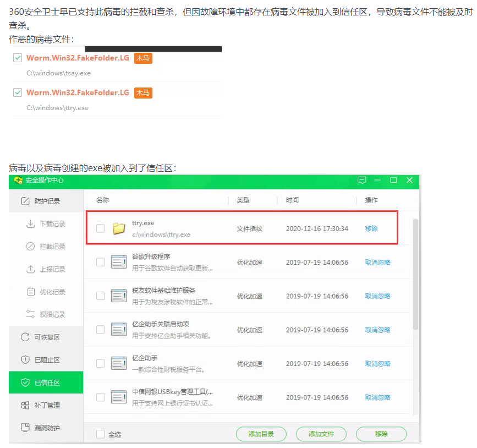Select the 优化记录 optimization records icon
Image resolution: width=477 pixels, height=448 pixels.
coord(30,292)
